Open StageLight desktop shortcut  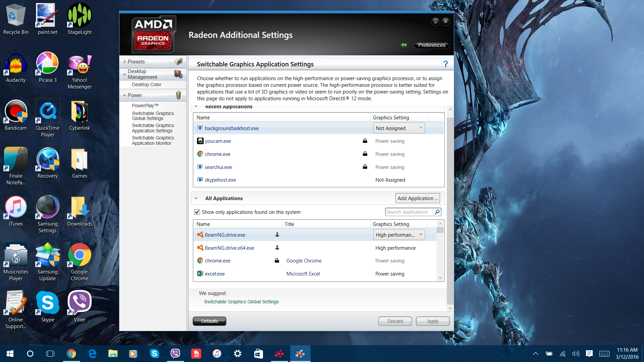(79, 19)
